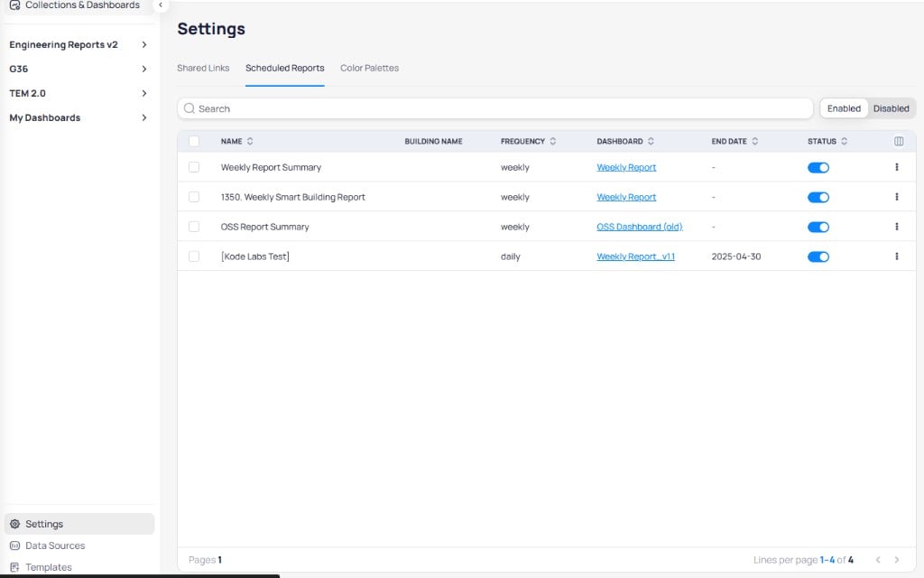The image size is (924, 578).
Task: Collapse the sidebar with the arrow button
Action: (x=161, y=5)
